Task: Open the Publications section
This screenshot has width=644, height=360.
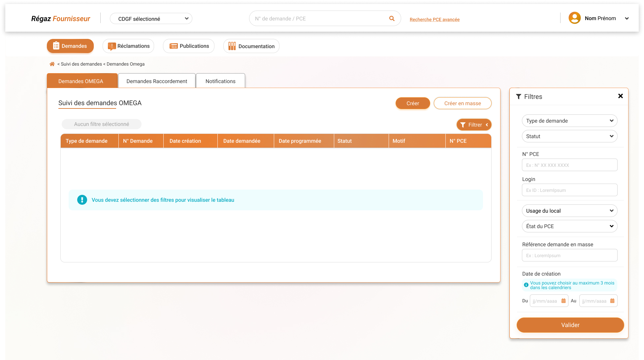Action: point(189,46)
